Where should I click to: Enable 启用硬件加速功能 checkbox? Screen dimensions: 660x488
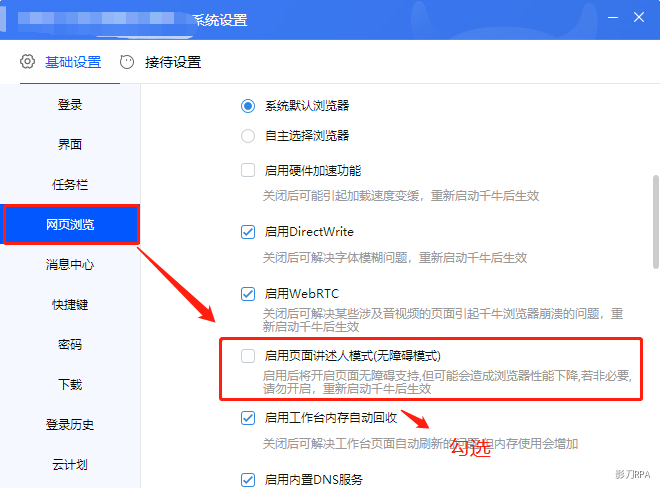click(248, 171)
